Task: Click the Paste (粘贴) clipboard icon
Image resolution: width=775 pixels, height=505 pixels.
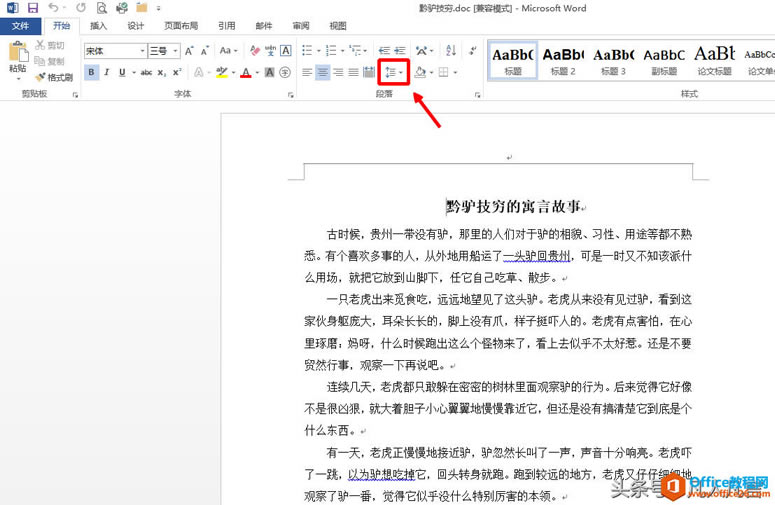Action: 18,51
